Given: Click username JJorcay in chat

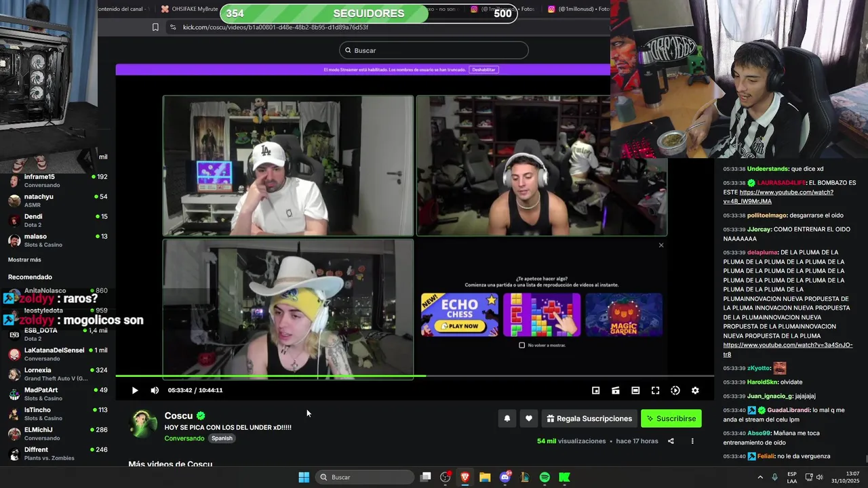Looking at the screenshot, I should tap(759, 229).
